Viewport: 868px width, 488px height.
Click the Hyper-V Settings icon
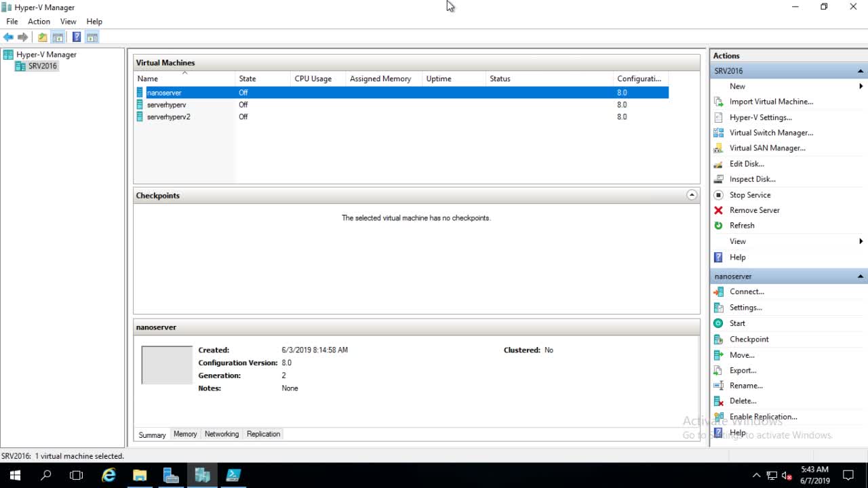click(718, 117)
